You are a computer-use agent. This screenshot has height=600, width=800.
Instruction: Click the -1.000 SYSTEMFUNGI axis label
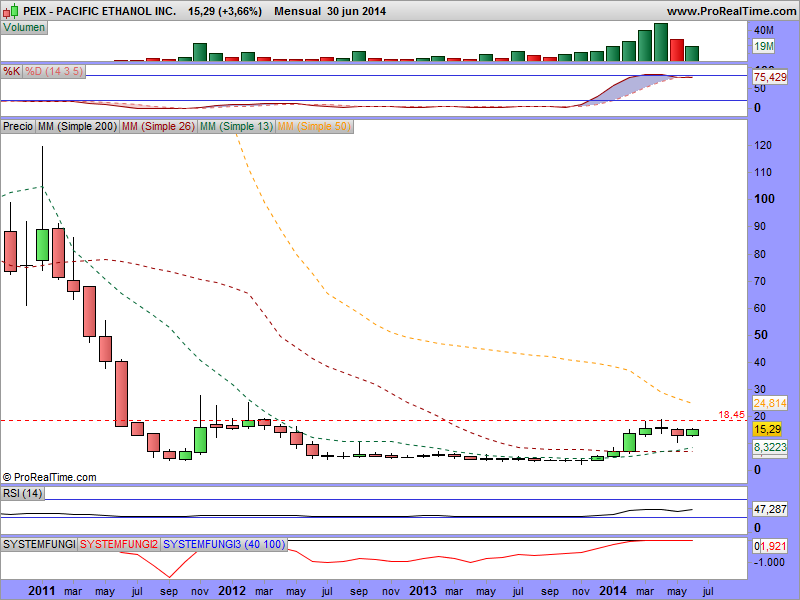[769, 562]
